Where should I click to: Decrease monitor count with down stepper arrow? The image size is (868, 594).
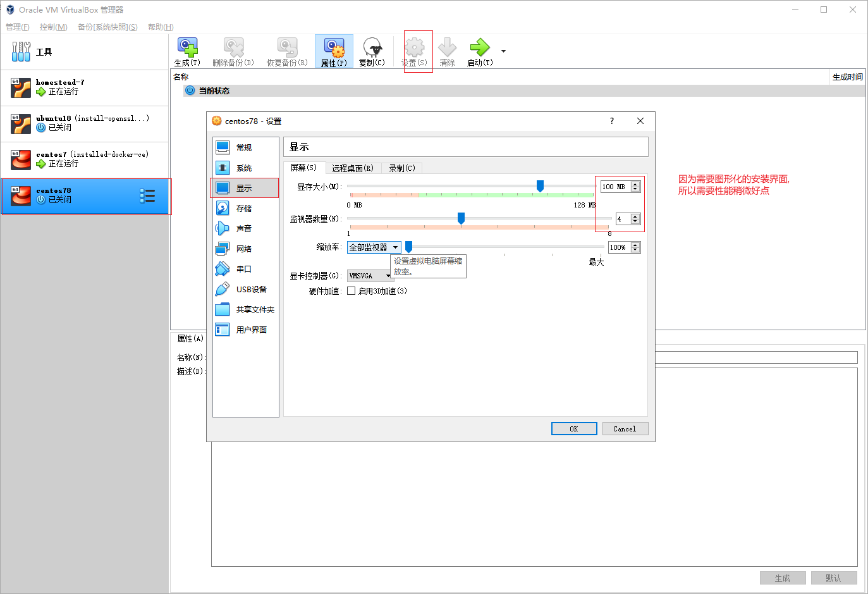[x=635, y=221]
